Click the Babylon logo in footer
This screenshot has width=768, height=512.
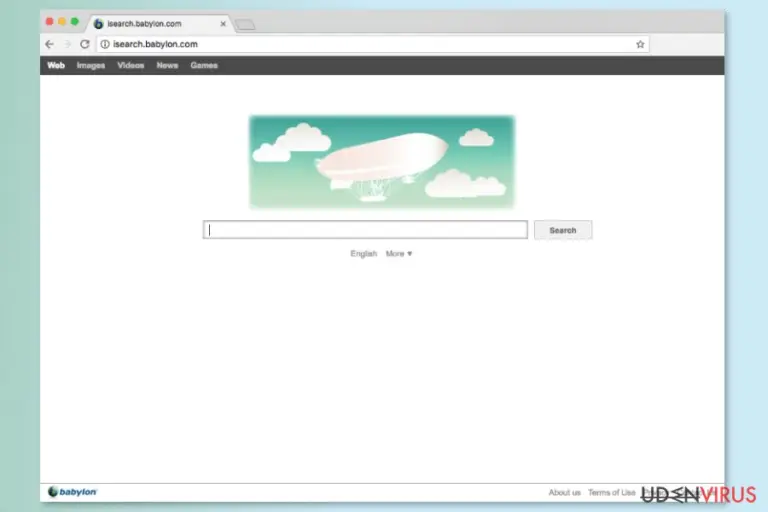tap(72, 491)
